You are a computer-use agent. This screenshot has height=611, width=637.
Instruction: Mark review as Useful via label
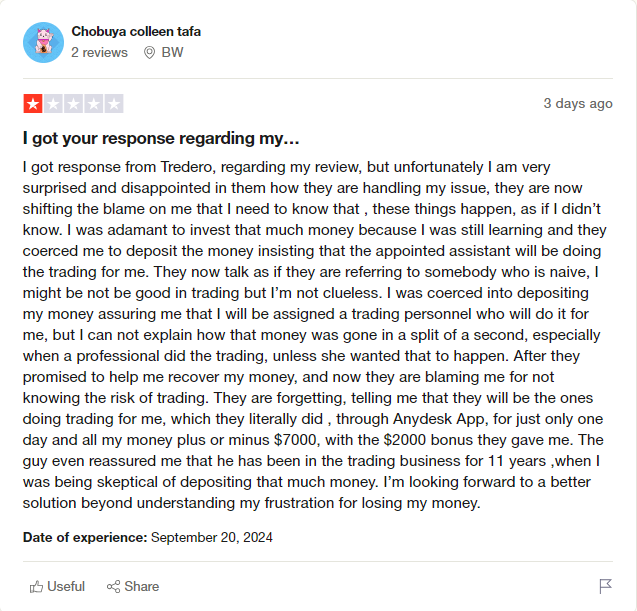coord(66,587)
